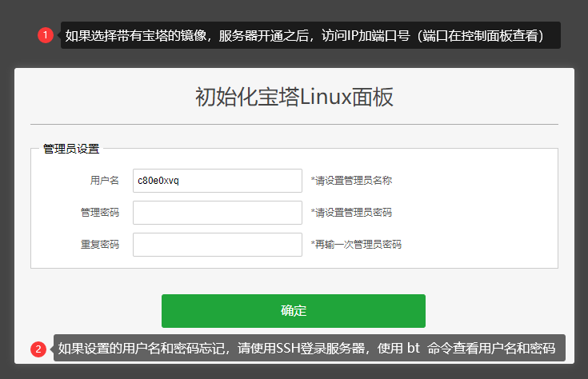
Task: Click the hint *请设置管理员密码
Action: pyautogui.click(x=351, y=213)
